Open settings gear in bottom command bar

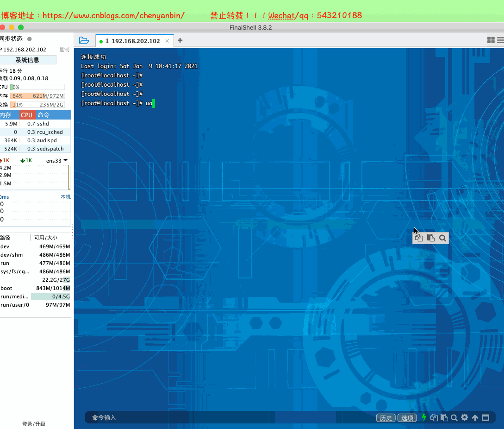tap(465, 417)
